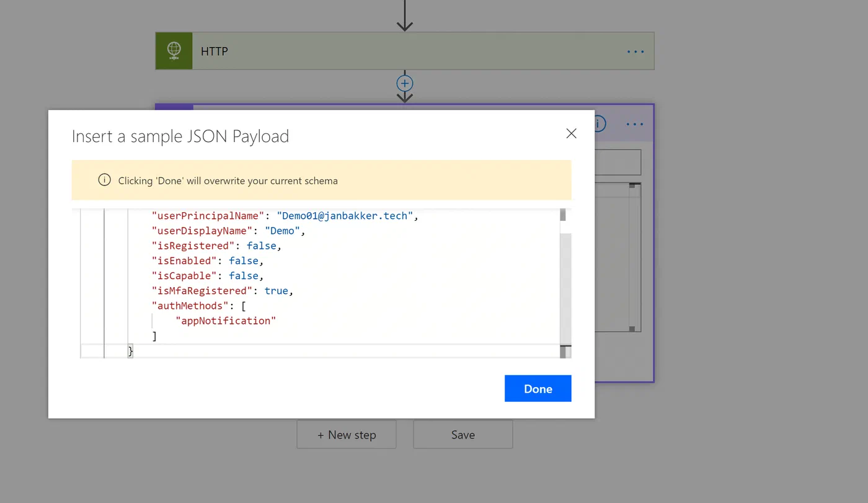Screen dimensions: 868x503
Task: Click the "Demo01@janbakker.tech" value
Action: pyautogui.click(x=345, y=216)
